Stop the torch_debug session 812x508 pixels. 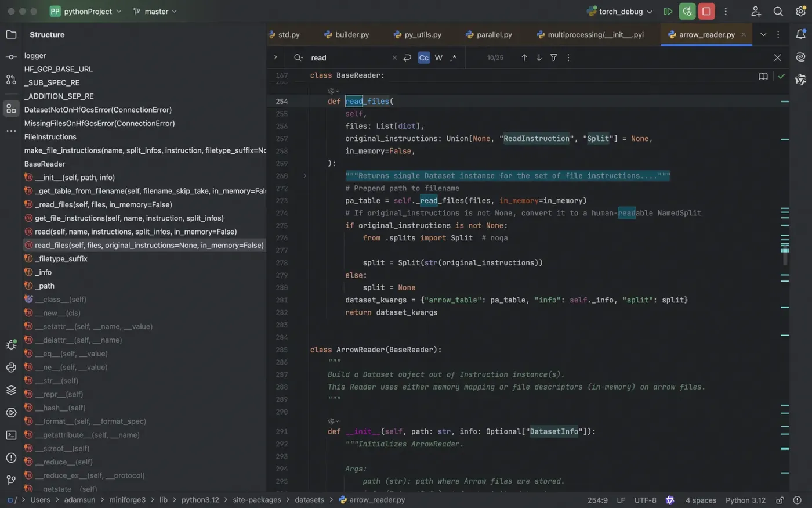(706, 11)
